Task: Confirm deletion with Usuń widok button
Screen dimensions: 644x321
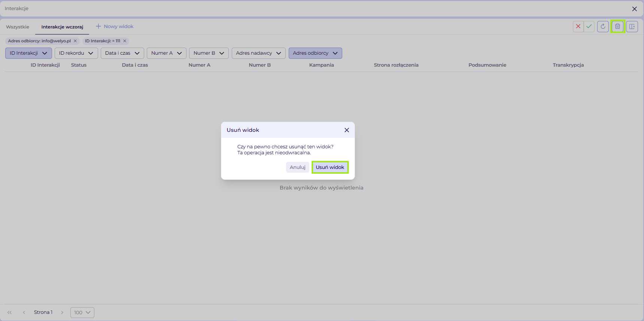Action: click(330, 167)
